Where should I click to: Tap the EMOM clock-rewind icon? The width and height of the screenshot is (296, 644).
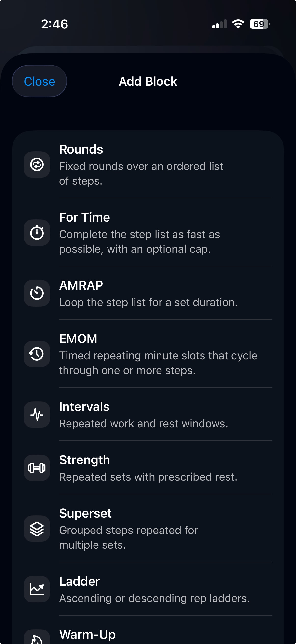point(37,354)
